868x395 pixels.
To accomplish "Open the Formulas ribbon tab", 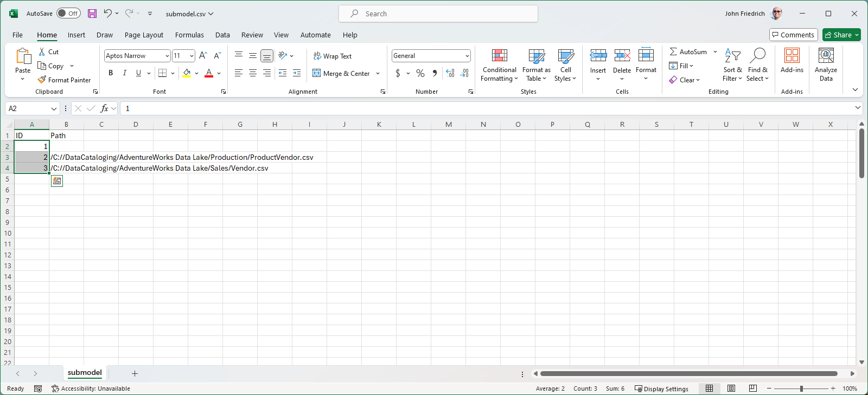I will 189,35.
